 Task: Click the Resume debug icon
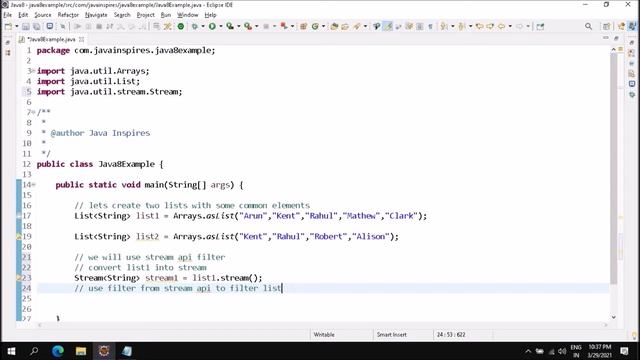pyautogui.click(x=77, y=27)
